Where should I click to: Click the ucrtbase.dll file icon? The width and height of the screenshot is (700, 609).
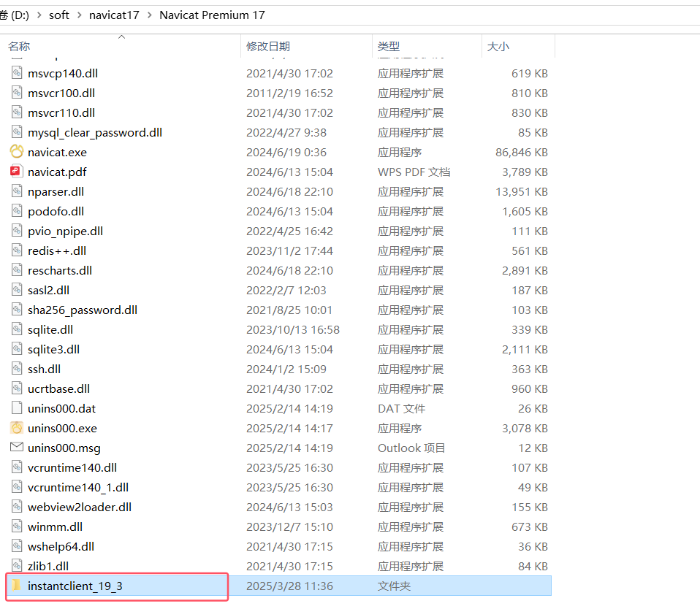[17, 388]
